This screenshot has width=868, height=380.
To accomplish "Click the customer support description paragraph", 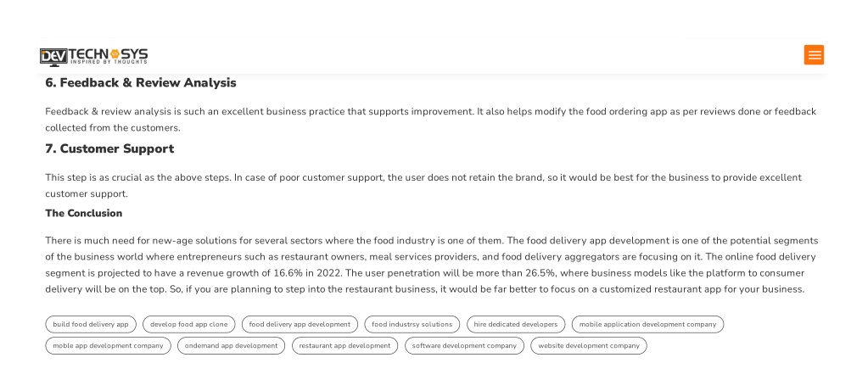I will pos(423,186).
